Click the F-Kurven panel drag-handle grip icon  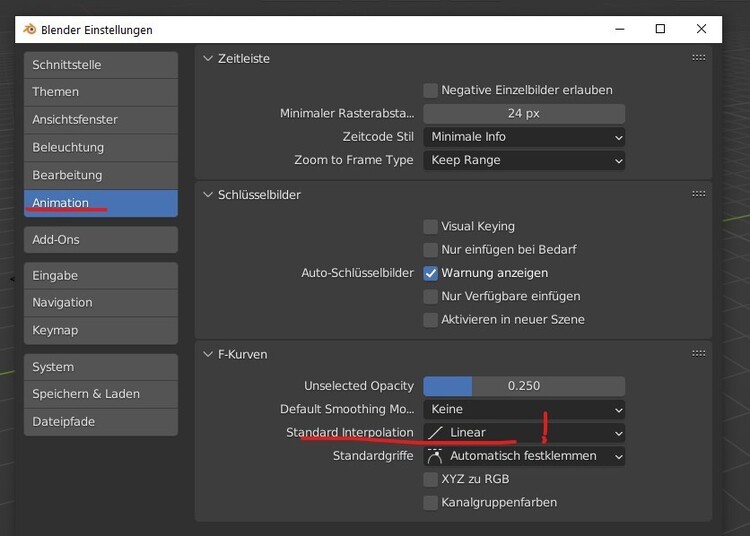699,353
